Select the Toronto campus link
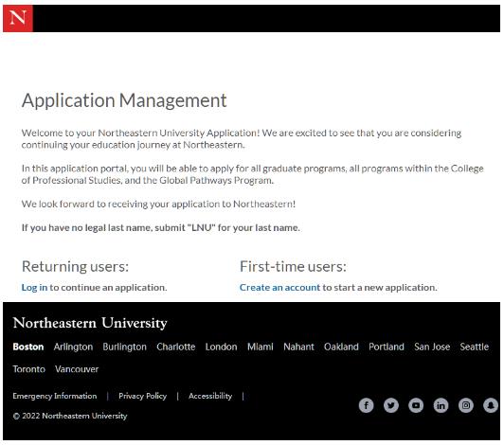Viewport: 504px width, 445px height. click(x=29, y=369)
